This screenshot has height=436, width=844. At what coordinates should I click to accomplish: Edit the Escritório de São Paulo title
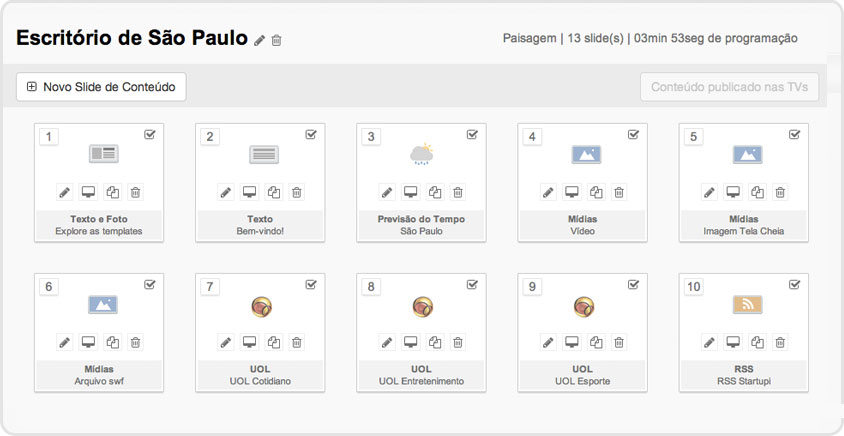(260, 40)
